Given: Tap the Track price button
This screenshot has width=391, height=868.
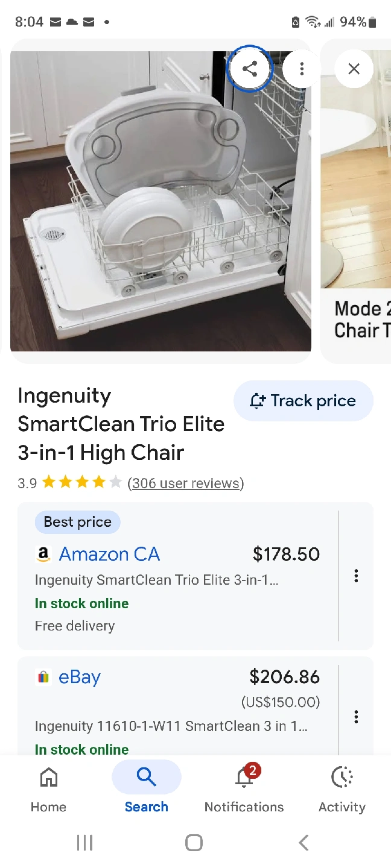Looking at the screenshot, I should click(x=303, y=401).
